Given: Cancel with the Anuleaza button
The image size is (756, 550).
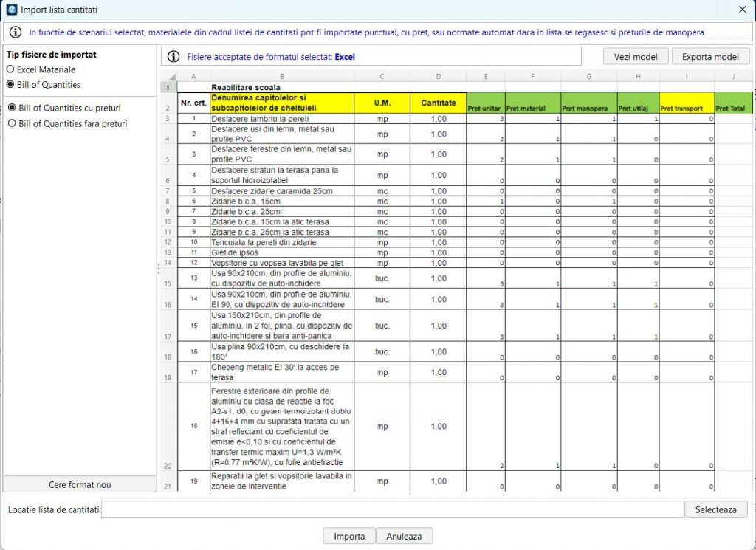Looking at the screenshot, I should (x=404, y=536).
